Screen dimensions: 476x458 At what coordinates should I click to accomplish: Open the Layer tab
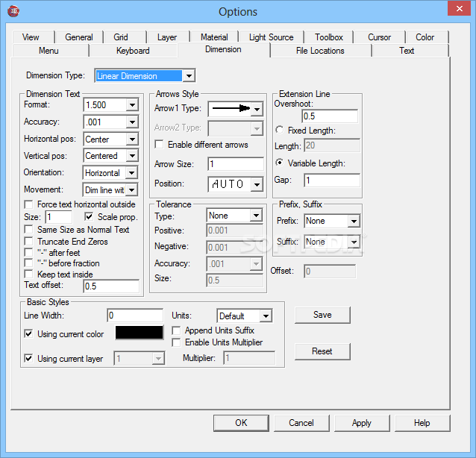pos(167,37)
